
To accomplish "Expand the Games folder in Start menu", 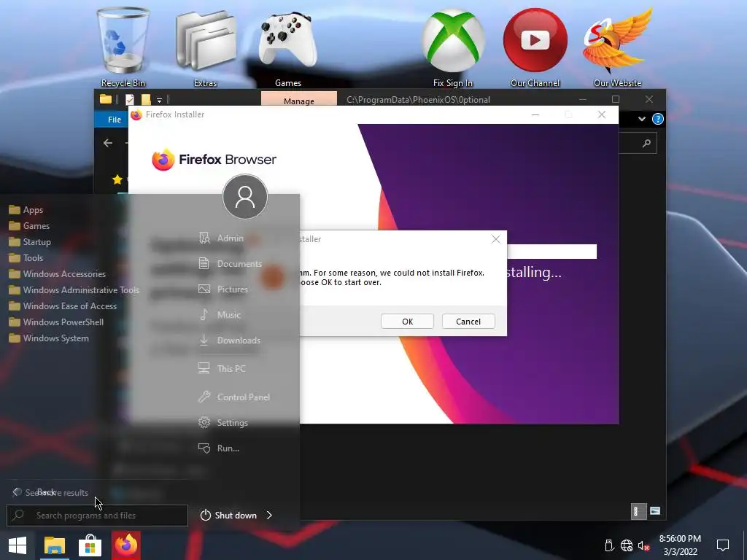I will pyautogui.click(x=29, y=226).
